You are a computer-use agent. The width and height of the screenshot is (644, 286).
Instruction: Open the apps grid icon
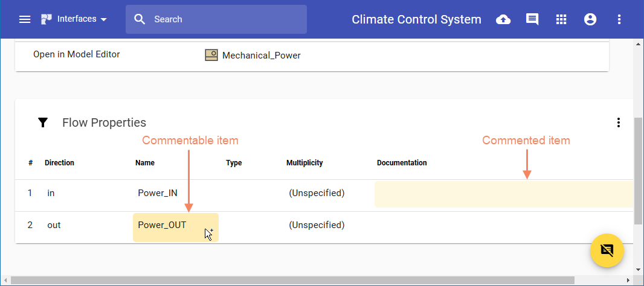click(561, 19)
